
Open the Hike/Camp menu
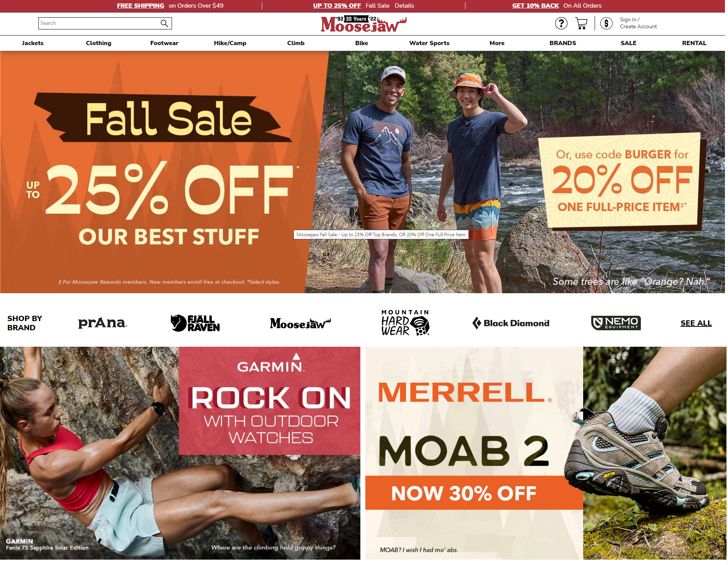[230, 43]
